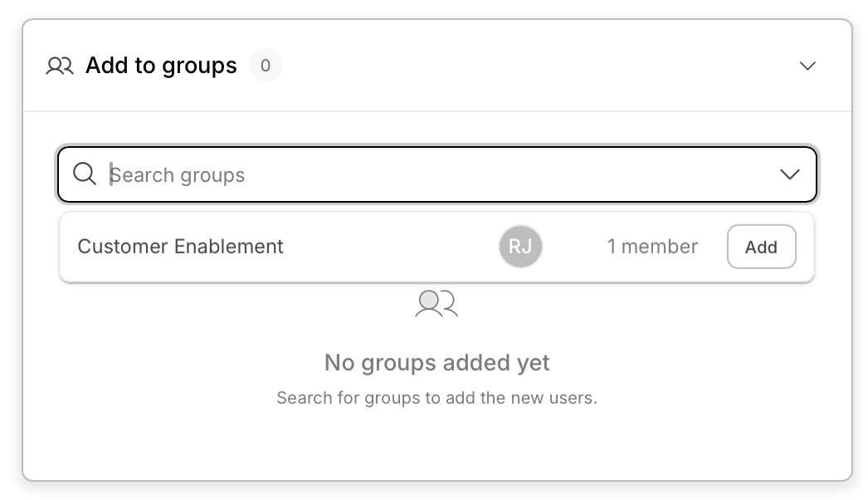Click the No groups added yet message

(x=436, y=363)
